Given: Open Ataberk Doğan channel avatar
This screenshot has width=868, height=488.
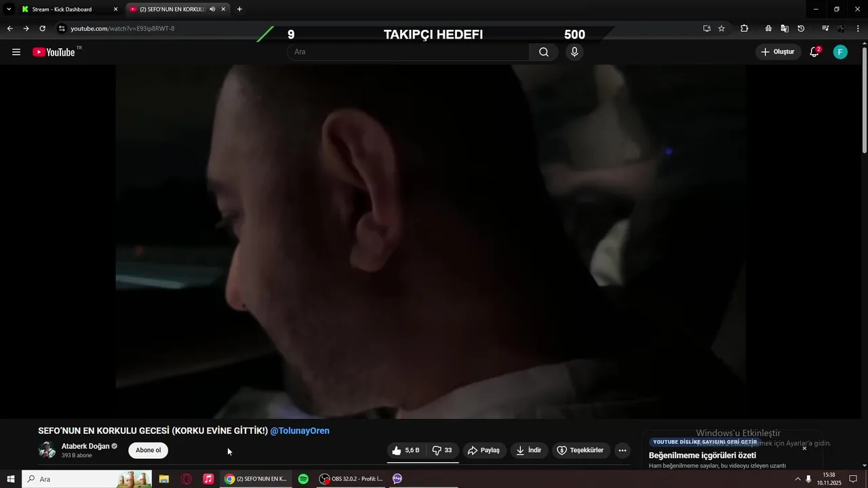Looking at the screenshot, I should (47, 450).
